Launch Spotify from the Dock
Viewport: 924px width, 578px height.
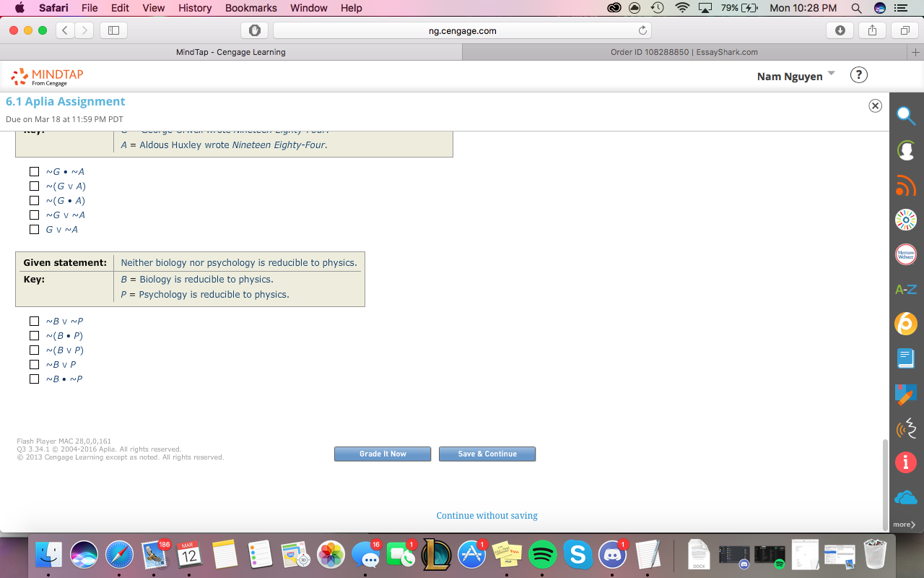[543, 554]
